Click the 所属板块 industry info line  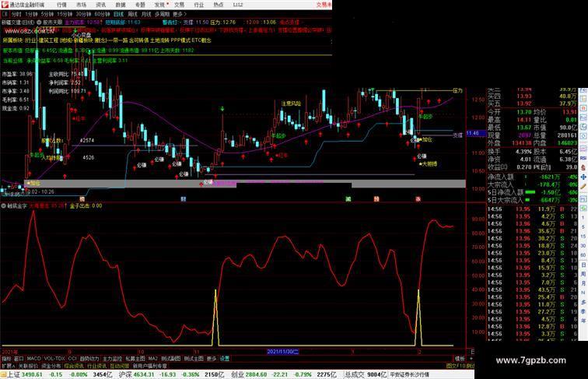click(107, 40)
